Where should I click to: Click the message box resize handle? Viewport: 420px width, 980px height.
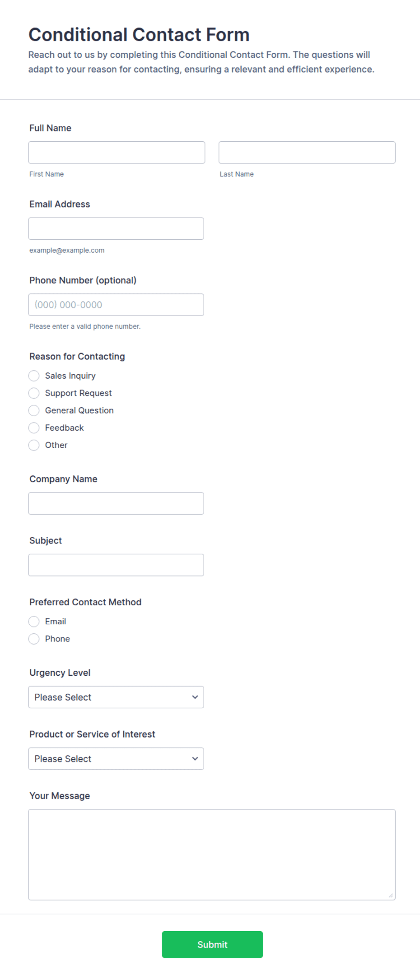tap(391, 896)
